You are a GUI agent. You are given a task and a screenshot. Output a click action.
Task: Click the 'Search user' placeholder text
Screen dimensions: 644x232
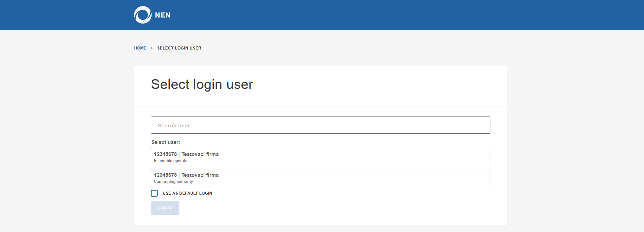click(174, 126)
